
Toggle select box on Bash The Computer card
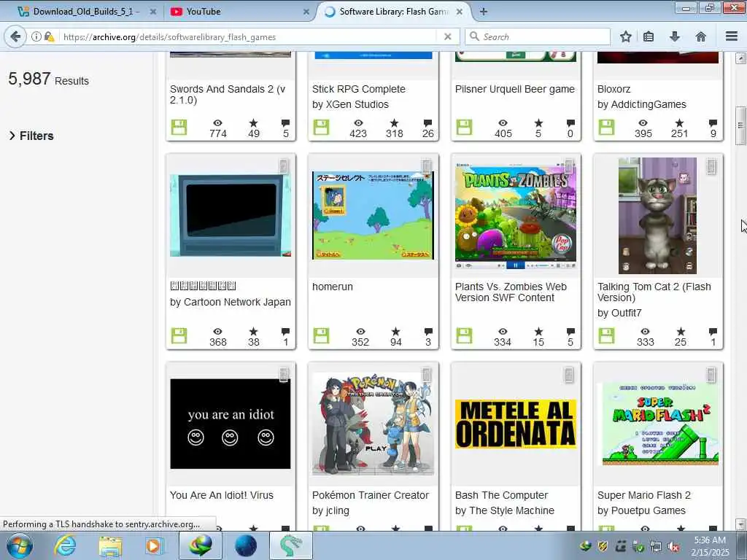point(569,375)
